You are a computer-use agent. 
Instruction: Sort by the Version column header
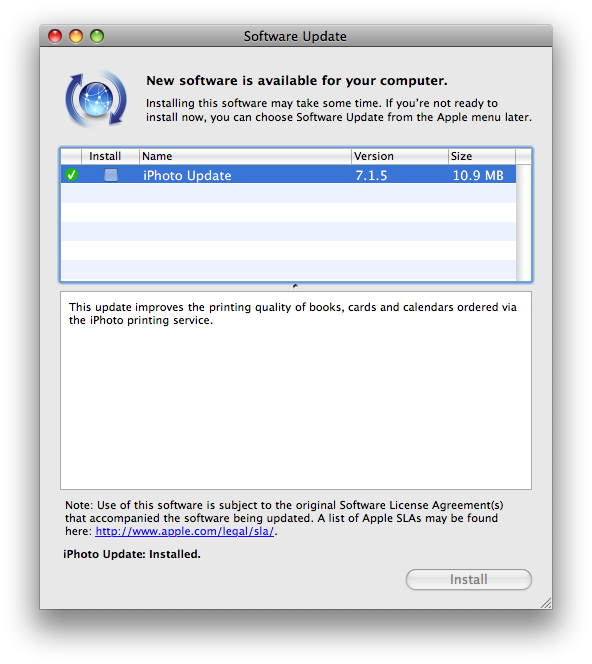click(x=400, y=156)
